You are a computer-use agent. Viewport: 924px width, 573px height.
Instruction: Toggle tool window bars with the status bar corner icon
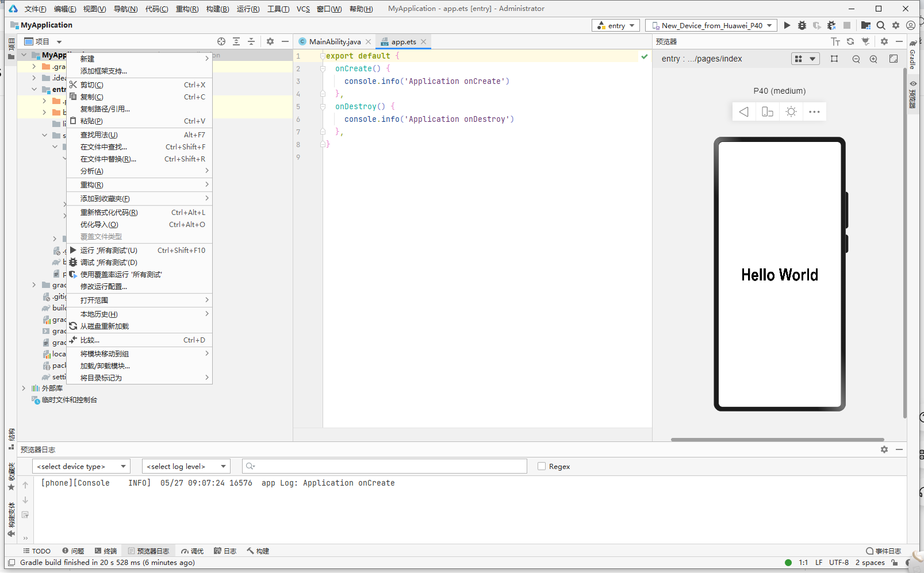[x=11, y=563]
